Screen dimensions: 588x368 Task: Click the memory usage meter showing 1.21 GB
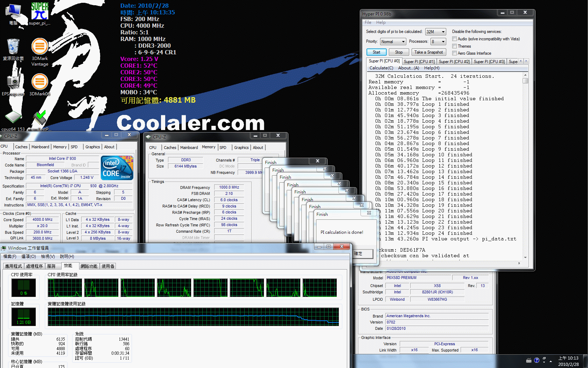point(23,316)
